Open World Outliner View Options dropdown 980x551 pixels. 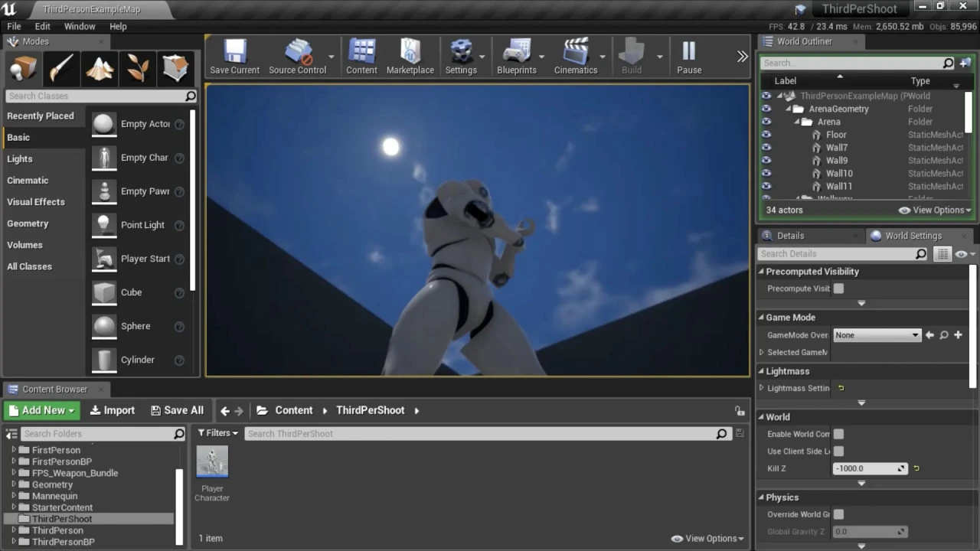(x=935, y=210)
